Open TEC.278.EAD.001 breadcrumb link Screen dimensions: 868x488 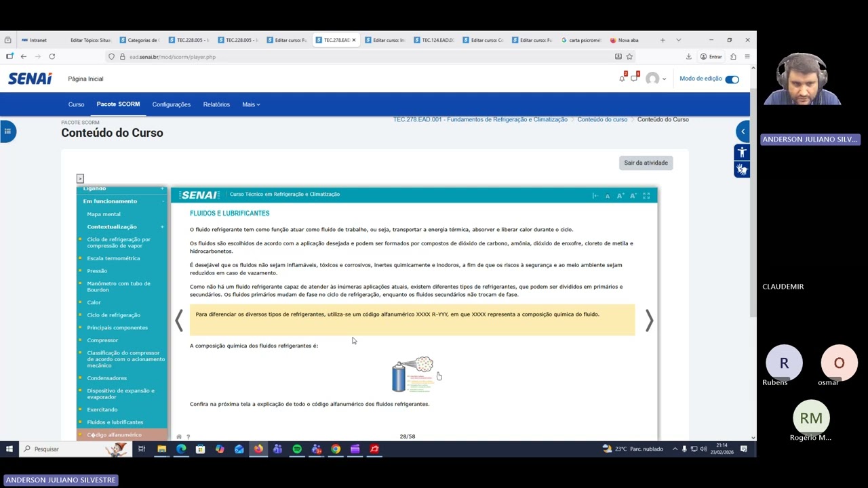click(x=480, y=119)
